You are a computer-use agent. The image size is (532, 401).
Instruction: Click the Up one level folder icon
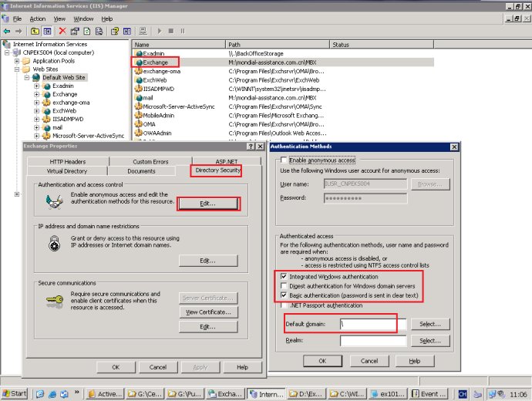tap(35, 31)
